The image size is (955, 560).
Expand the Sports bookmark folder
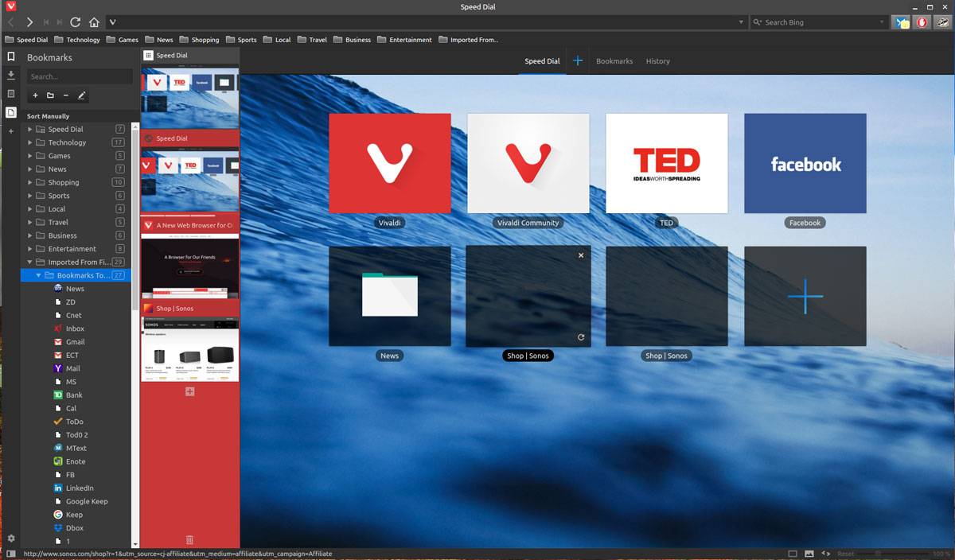click(x=30, y=196)
